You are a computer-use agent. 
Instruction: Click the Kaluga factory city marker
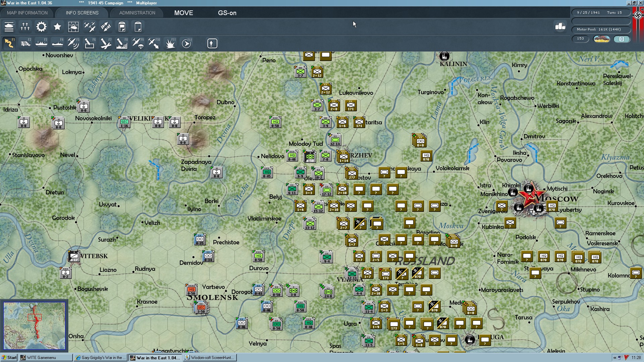click(470, 340)
